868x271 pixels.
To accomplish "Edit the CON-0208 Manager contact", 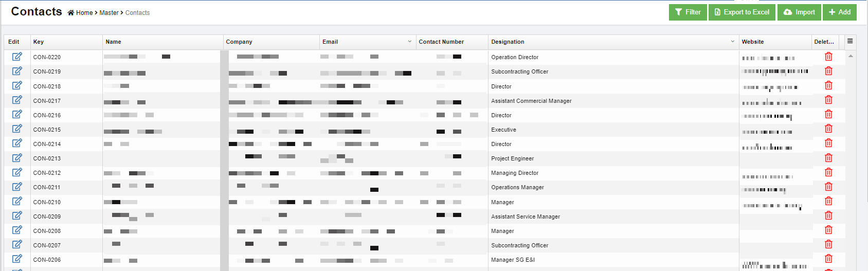I will point(17,230).
